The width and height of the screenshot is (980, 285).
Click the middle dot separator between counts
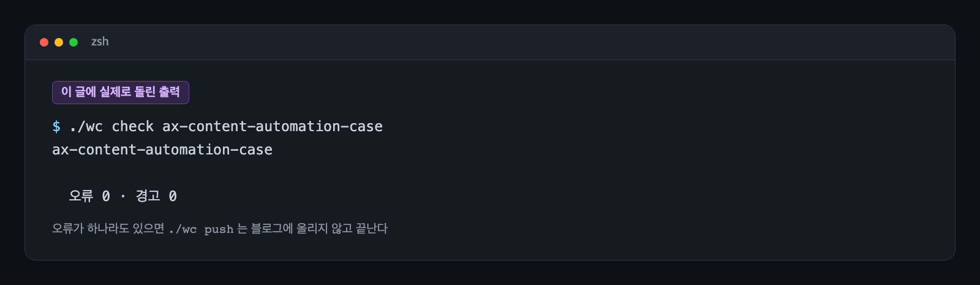point(123,196)
